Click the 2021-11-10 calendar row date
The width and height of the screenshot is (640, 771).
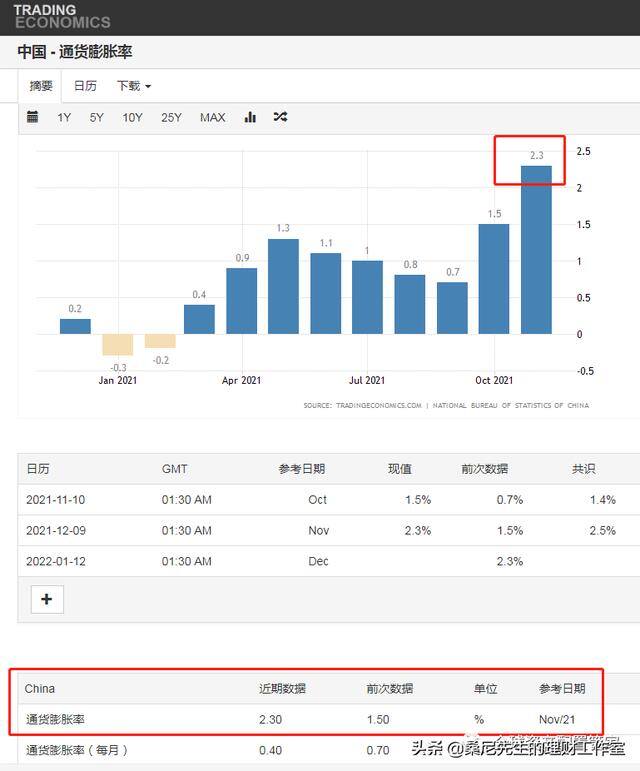pyautogui.click(x=56, y=500)
